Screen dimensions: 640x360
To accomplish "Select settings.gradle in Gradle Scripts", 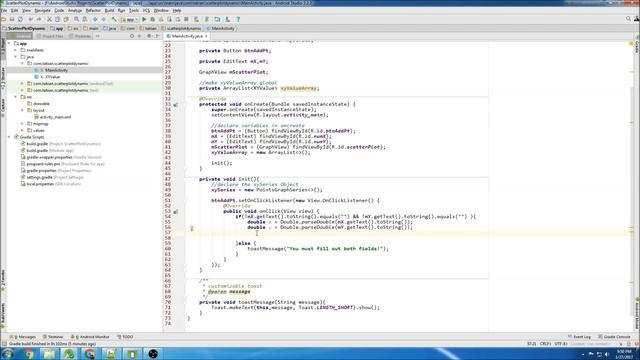I will (39, 177).
